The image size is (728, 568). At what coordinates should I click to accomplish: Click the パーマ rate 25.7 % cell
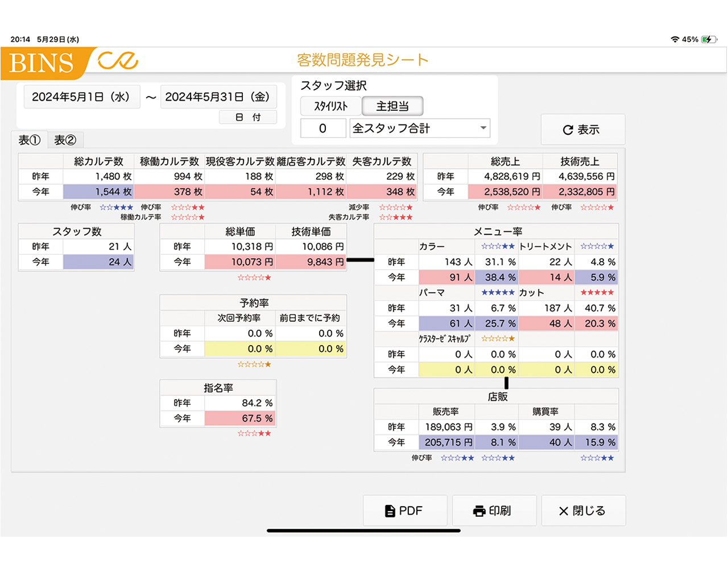[x=497, y=324]
